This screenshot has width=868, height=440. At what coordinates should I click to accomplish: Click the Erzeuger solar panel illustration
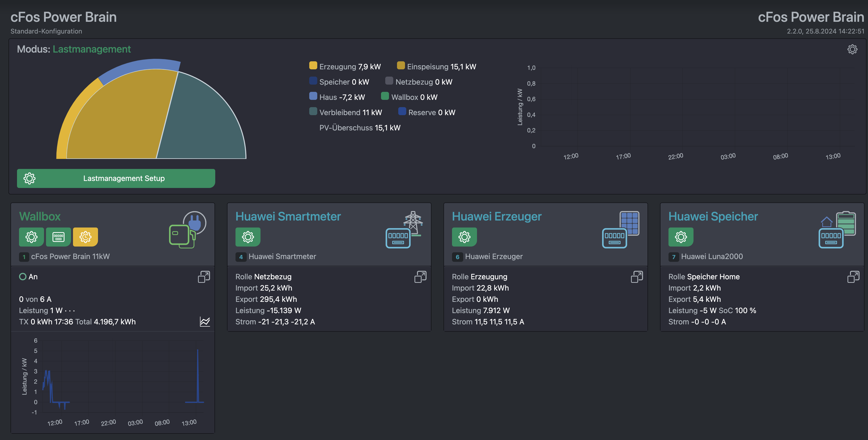tap(621, 230)
